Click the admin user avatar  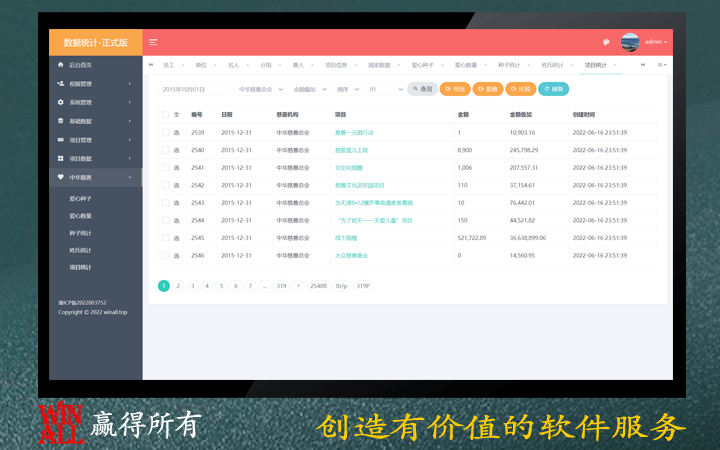click(630, 42)
